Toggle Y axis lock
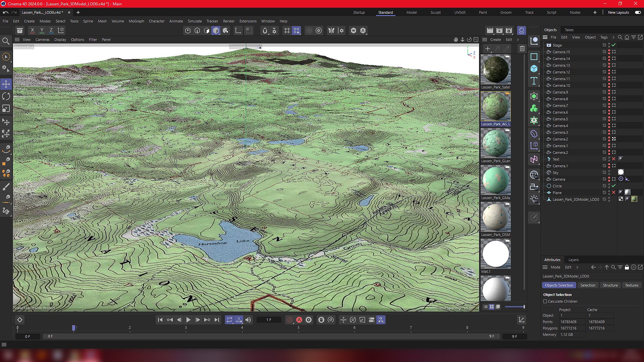The image size is (644, 362). point(42,31)
